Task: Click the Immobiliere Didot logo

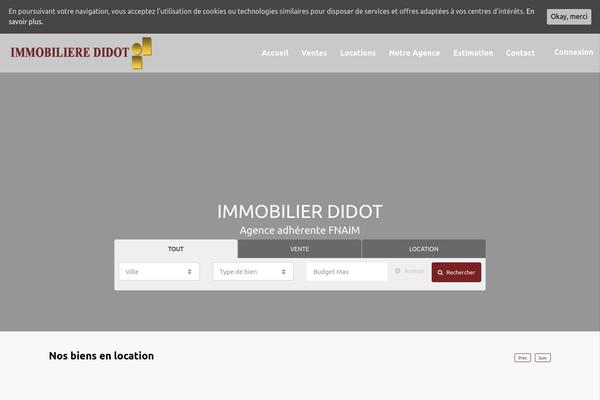Action: (x=81, y=53)
